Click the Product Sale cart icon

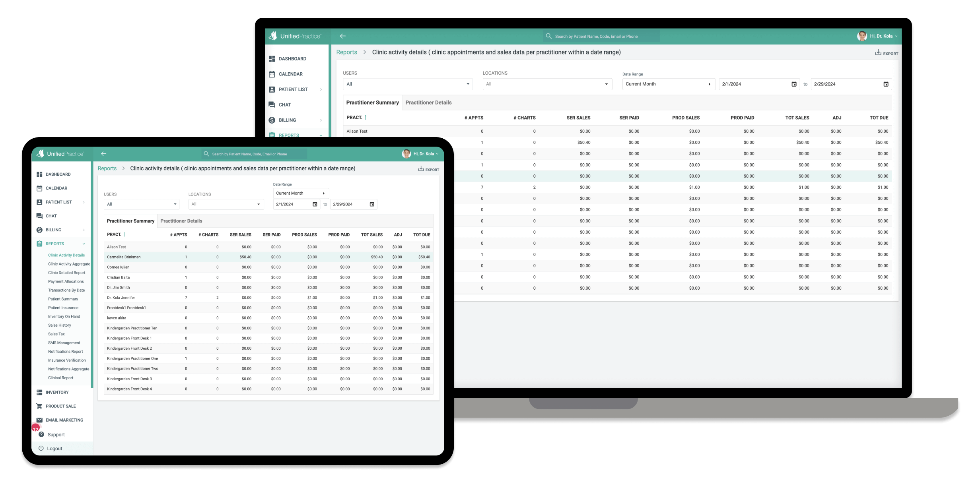39,406
